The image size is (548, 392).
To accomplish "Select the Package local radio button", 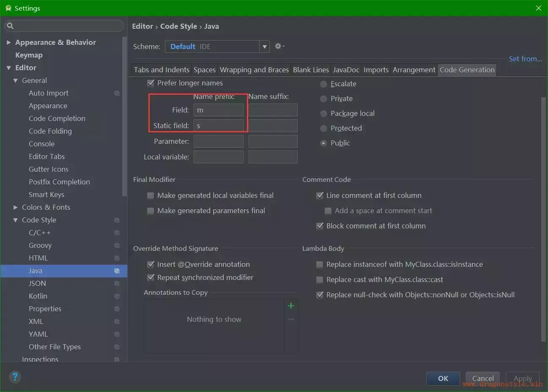I will click(x=323, y=114).
